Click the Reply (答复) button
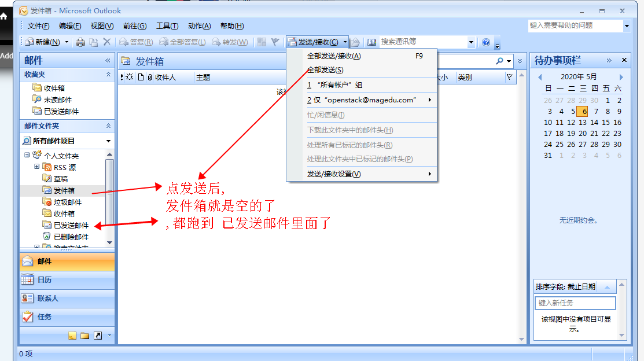This screenshot has width=644, height=361. pyautogui.click(x=136, y=42)
